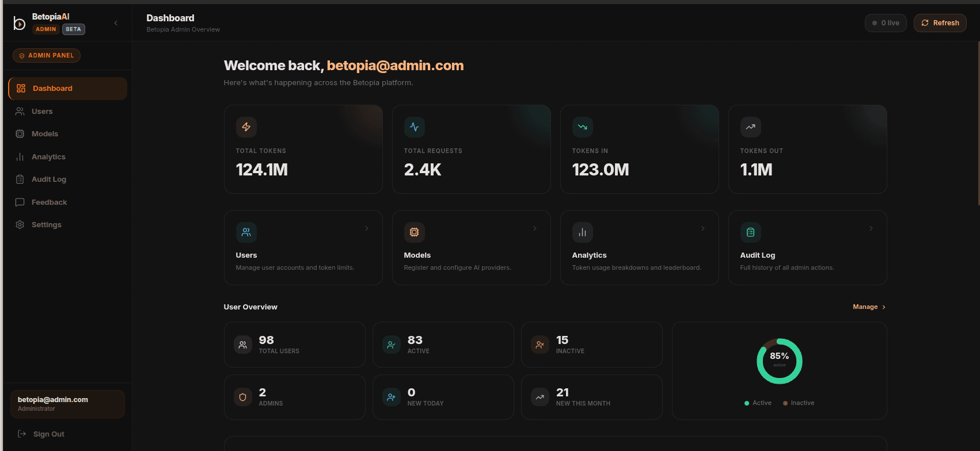
Task: Click the 0 live status indicator
Action: [886, 23]
